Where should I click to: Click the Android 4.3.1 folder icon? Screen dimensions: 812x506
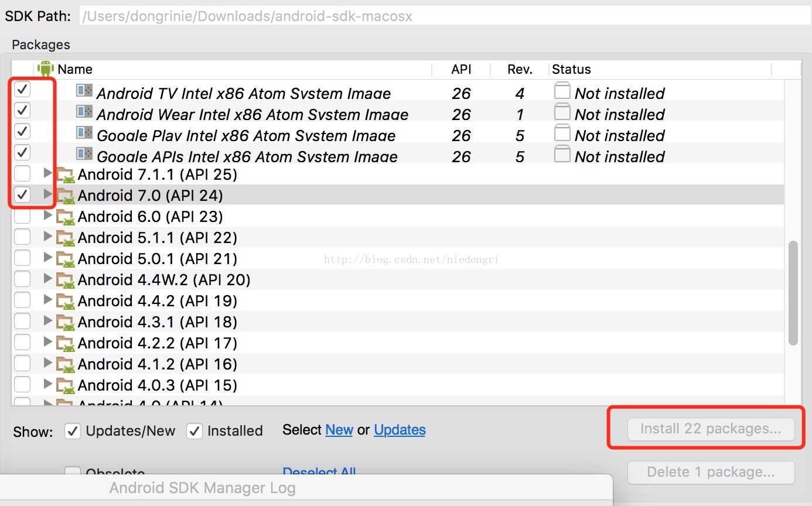click(66, 323)
